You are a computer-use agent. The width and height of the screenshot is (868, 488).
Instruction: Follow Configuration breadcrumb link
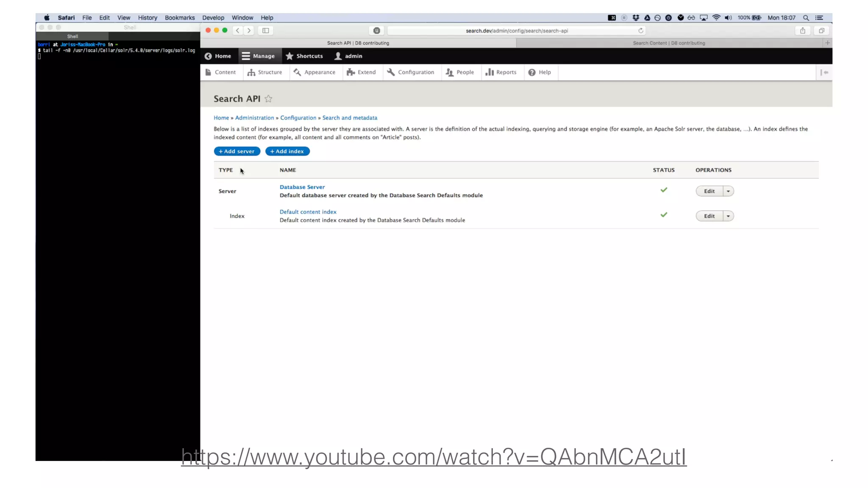[x=298, y=118]
